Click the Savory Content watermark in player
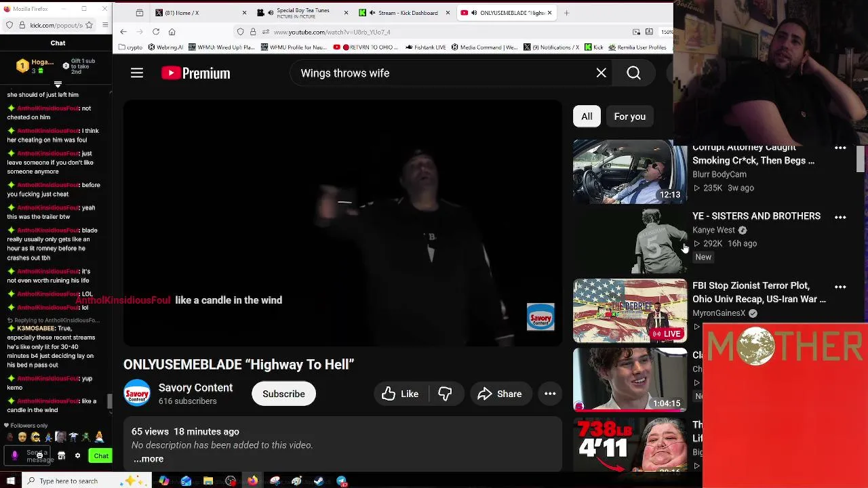The image size is (868, 488). click(540, 317)
